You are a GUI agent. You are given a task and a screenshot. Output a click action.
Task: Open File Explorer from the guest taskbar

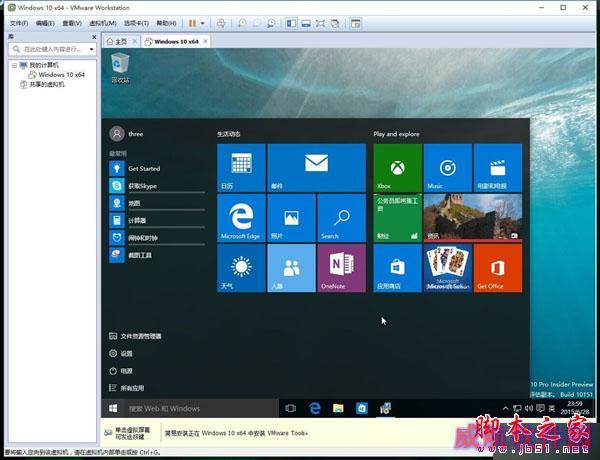click(x=338, y=408)
